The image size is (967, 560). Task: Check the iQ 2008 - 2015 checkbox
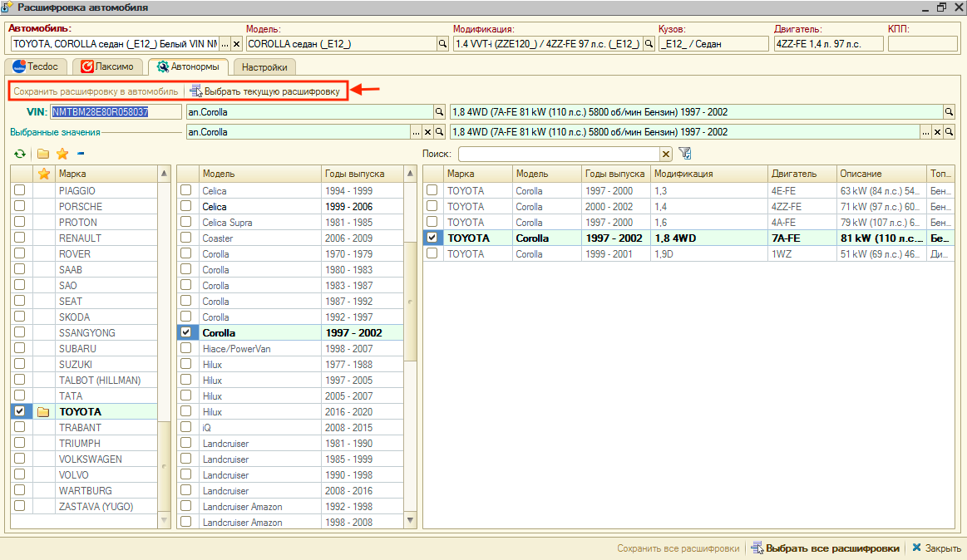pyautogui.click(x=185, y=427)
